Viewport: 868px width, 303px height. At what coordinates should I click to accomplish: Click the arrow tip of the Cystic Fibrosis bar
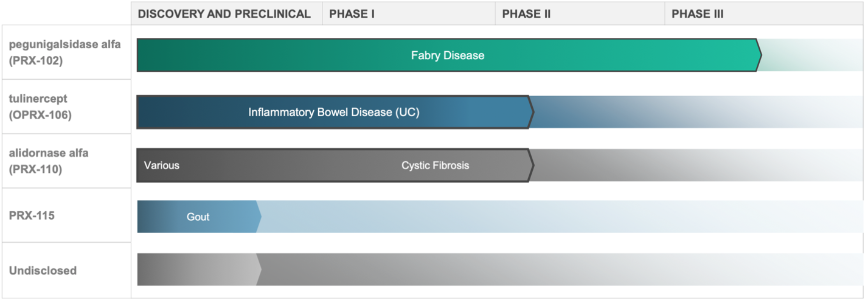click(x=531, y=165)
